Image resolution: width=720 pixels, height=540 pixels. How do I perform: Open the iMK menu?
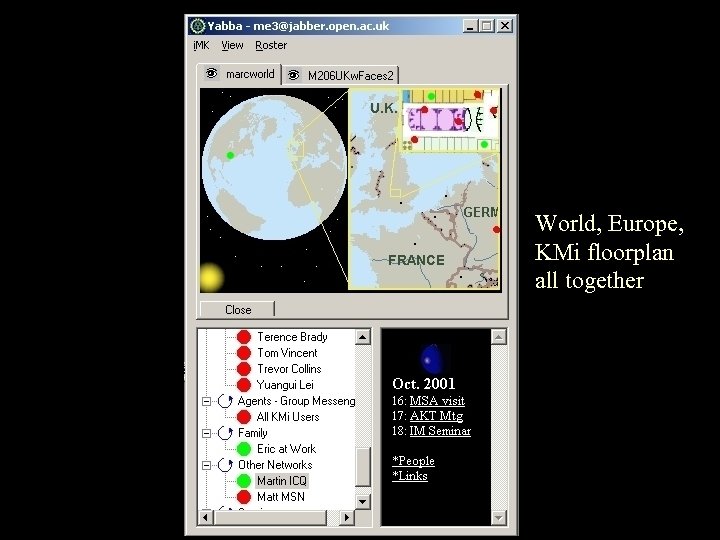tap(201, 45)
